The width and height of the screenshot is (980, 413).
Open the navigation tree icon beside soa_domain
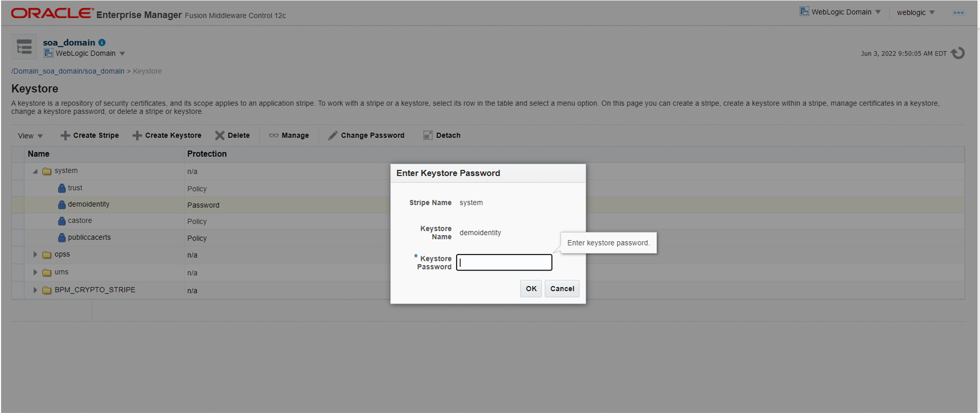(24, 47)
